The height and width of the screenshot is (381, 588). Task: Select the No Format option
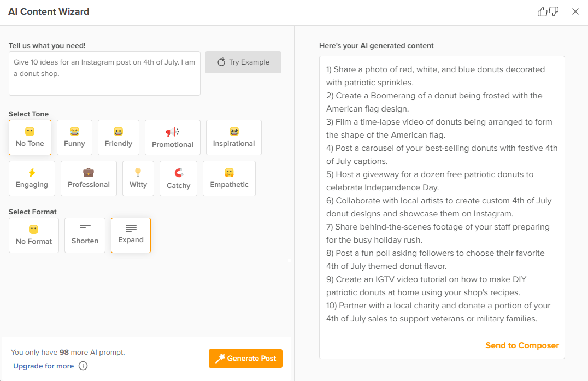click(x=33, y=235)
